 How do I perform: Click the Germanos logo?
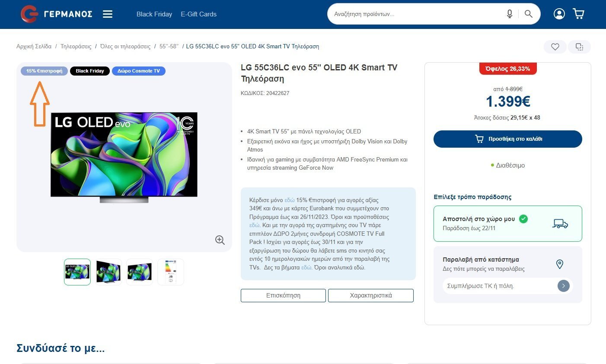pos(57,14)
